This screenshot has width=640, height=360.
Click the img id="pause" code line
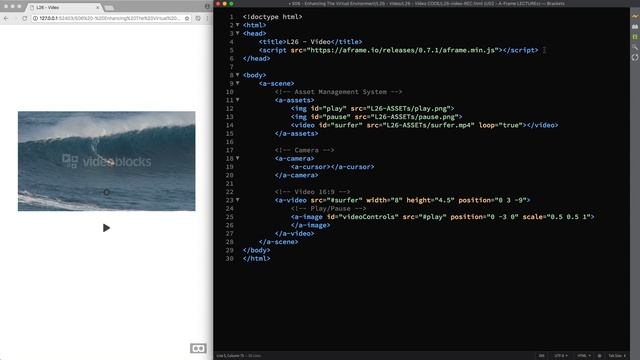pyautogui.click(x=376, y=117)
